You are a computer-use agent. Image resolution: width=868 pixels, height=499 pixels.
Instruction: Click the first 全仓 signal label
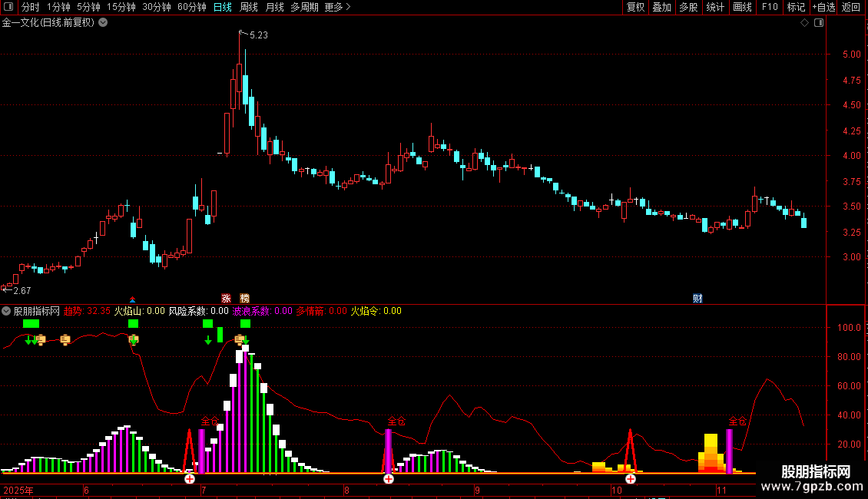click(210, 421)
